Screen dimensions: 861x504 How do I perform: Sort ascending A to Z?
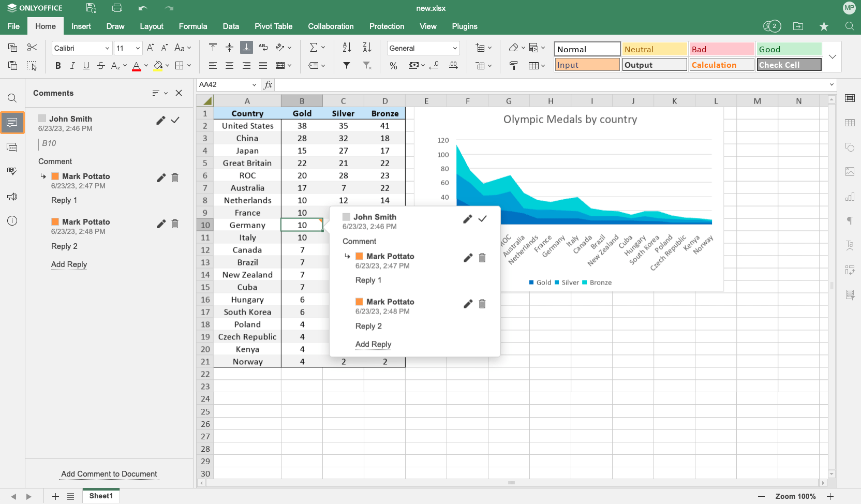[x=347, y=48]
